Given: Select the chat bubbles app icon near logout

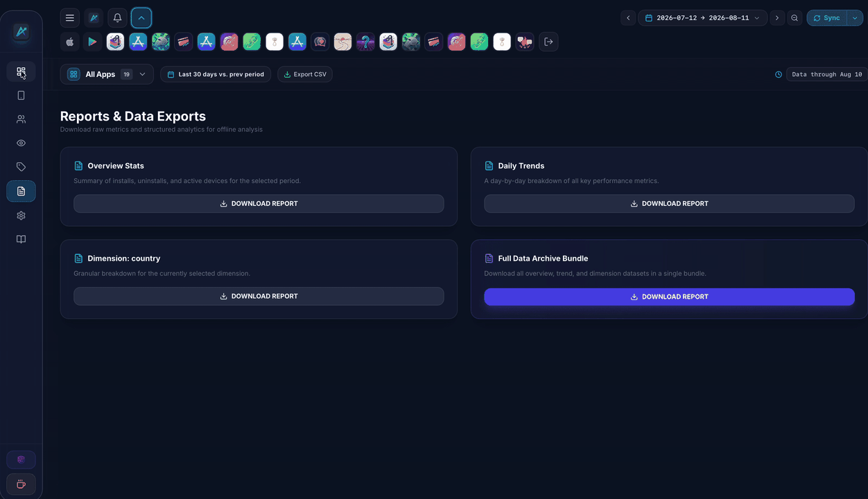Looking at the screenshot, I should [x=525, y=42].
